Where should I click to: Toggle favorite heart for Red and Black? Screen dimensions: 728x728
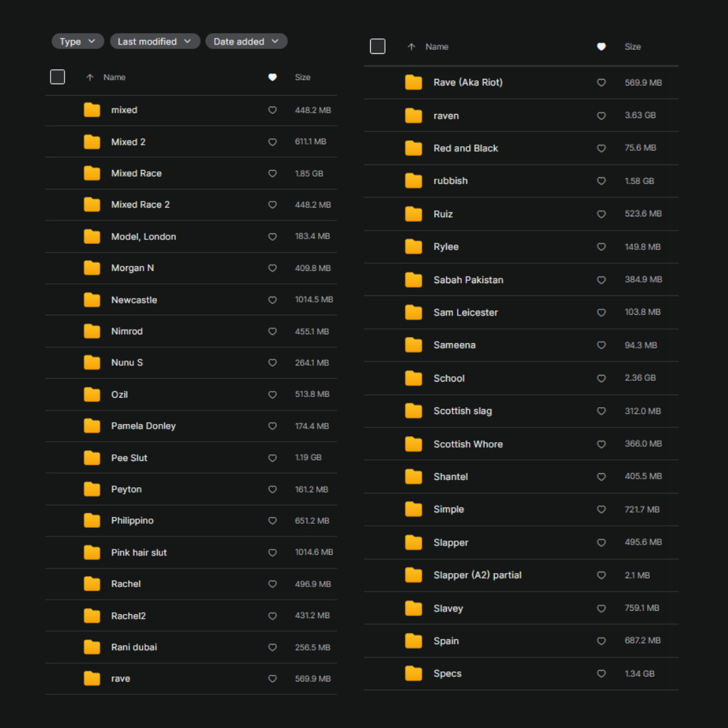(x=601, y=148)
